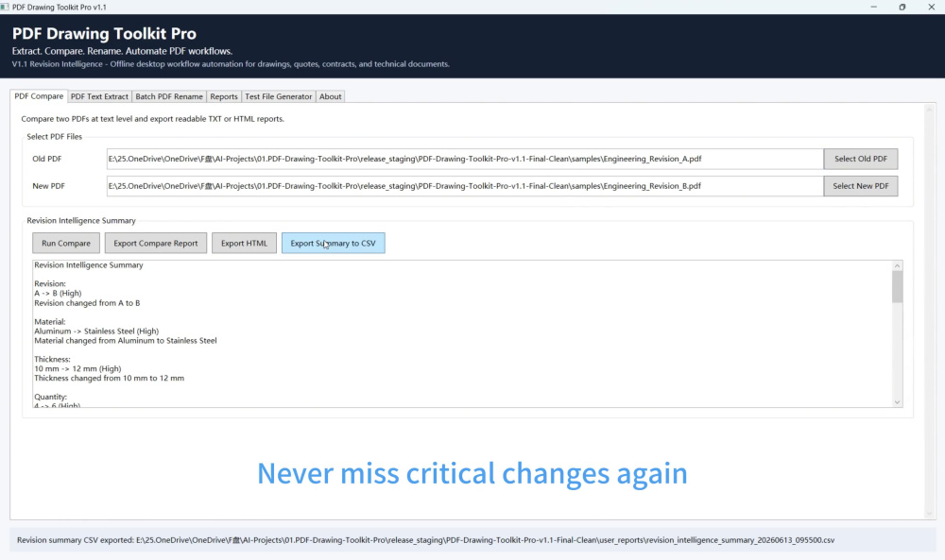This screenshot has width=945, height=560.
Task: Click the application icon in title bar
Action: coord(5,7)
